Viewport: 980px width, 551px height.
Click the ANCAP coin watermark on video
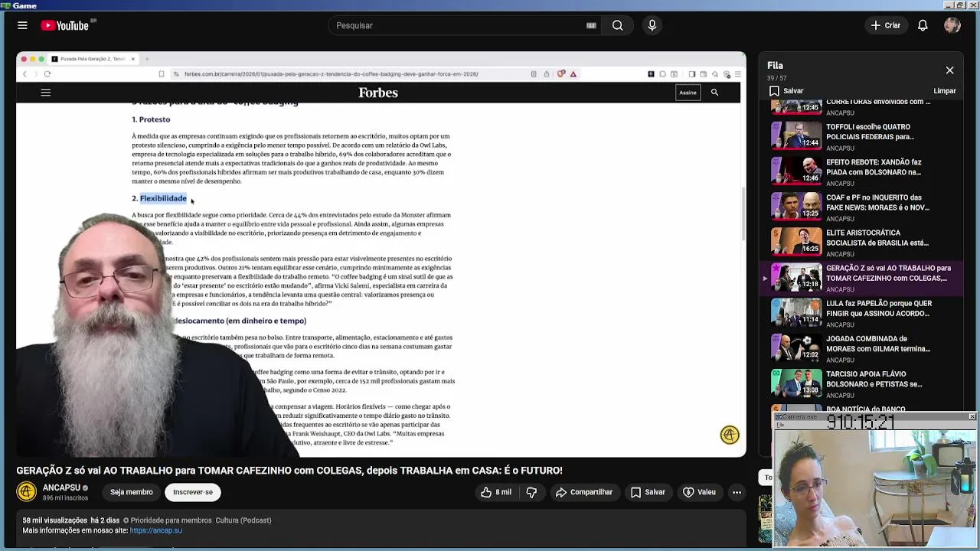(730, 435)
